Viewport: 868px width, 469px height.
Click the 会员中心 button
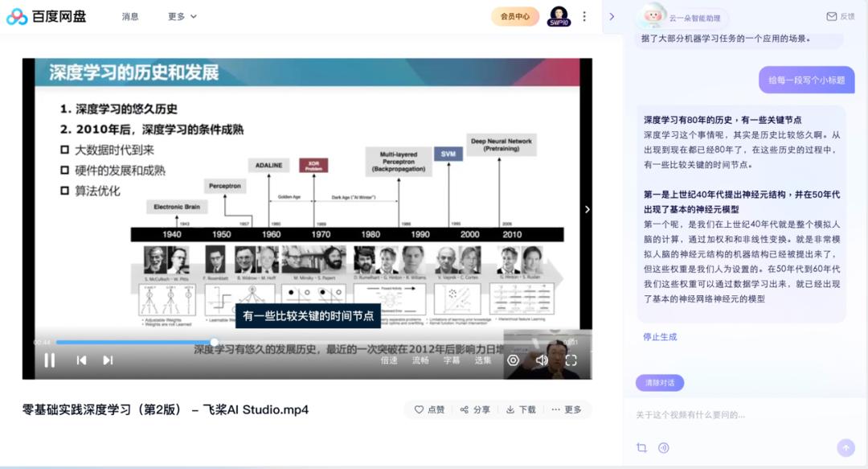tap(514, 15)
